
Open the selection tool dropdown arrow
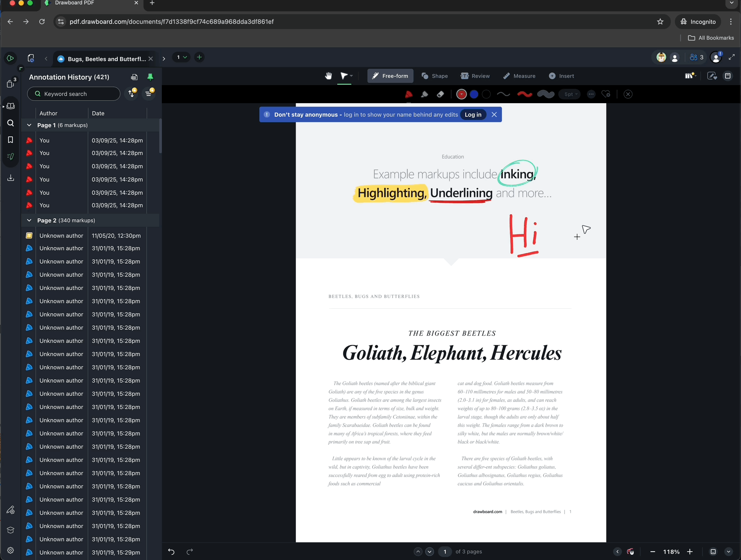(x=352, y=76)
